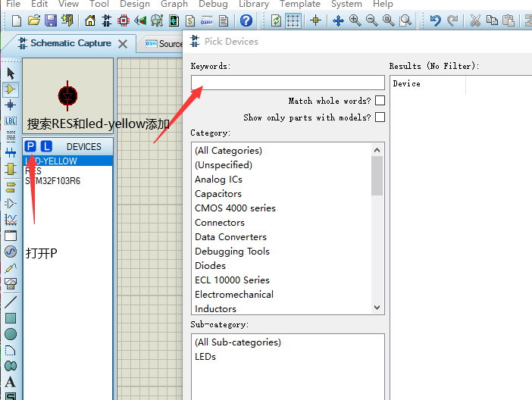The height and width of the screenshot is (400, 532).
Task: Select Text Script Mode tool
Action: [x=11, y=136]
